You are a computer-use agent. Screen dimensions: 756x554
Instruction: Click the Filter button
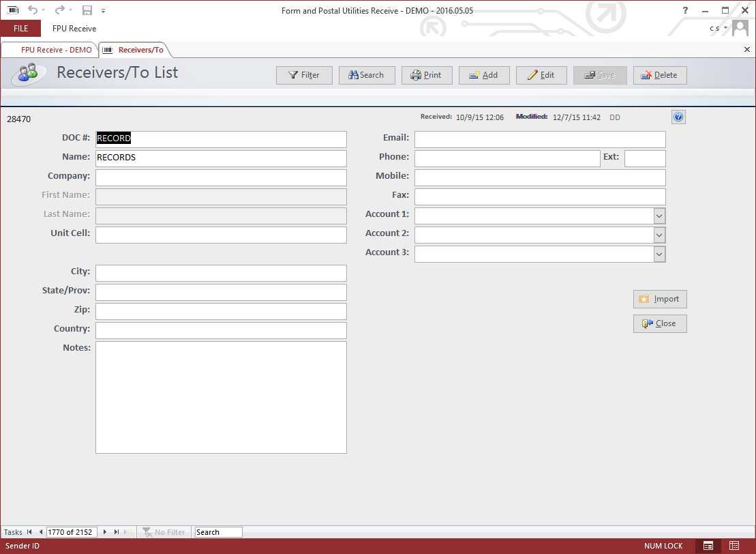click(x=303, y=75)
